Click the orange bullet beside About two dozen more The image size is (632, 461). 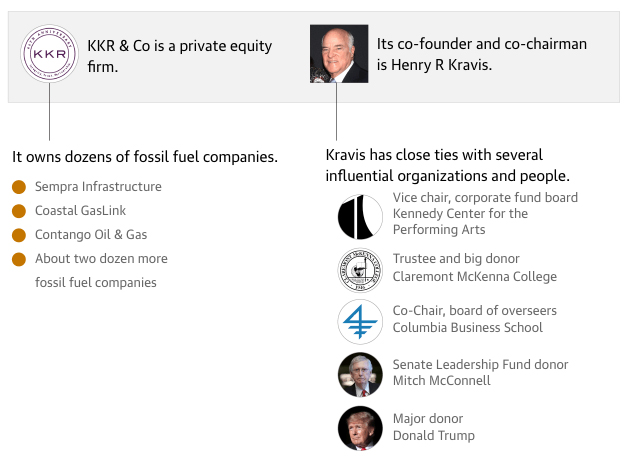[x=19, y=259]
